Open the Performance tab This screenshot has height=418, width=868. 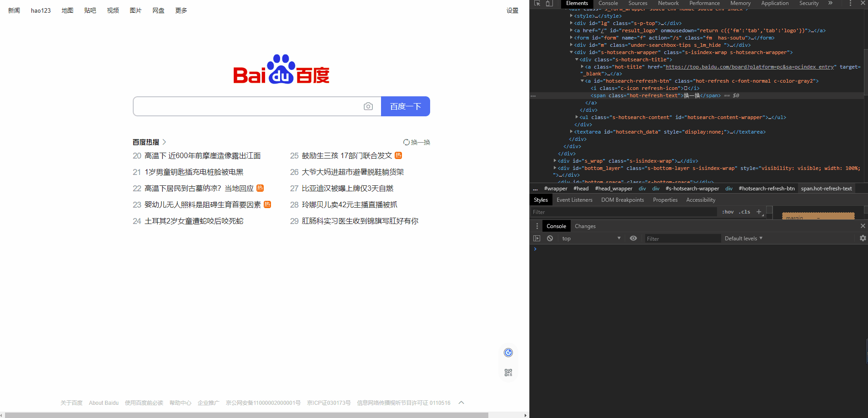point(704,3)
